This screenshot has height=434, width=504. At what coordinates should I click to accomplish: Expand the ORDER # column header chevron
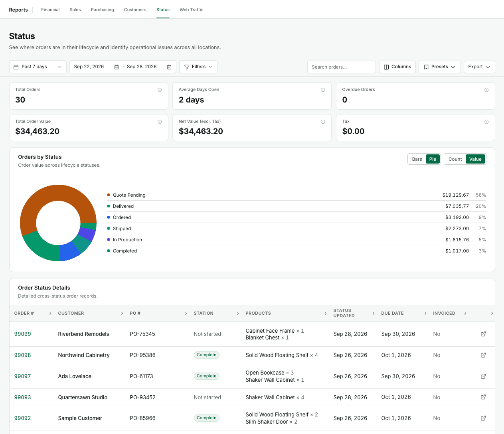[x=50, y=314]
